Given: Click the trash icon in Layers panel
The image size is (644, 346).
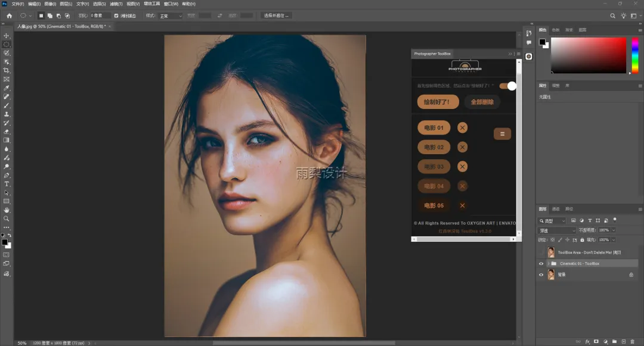Looking at the screenshot, I should pos(632,342).
